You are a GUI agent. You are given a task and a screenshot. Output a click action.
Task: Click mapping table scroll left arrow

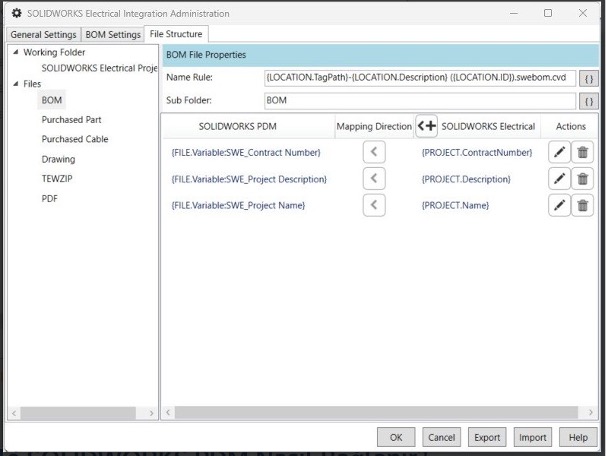click(168, 412)
